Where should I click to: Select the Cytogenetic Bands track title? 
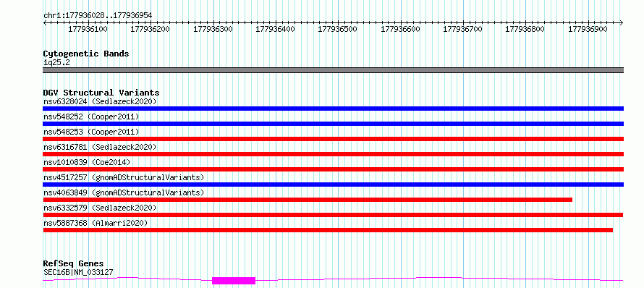pos(86,54)
